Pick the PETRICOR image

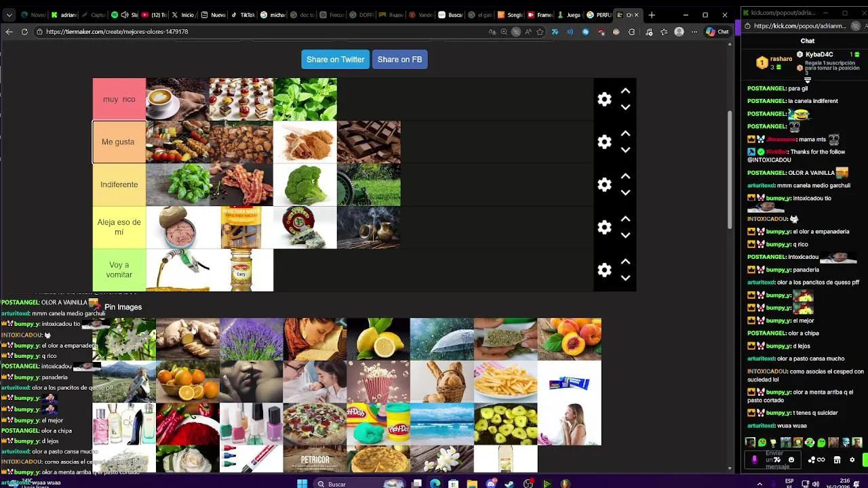(x=315, y=460)
